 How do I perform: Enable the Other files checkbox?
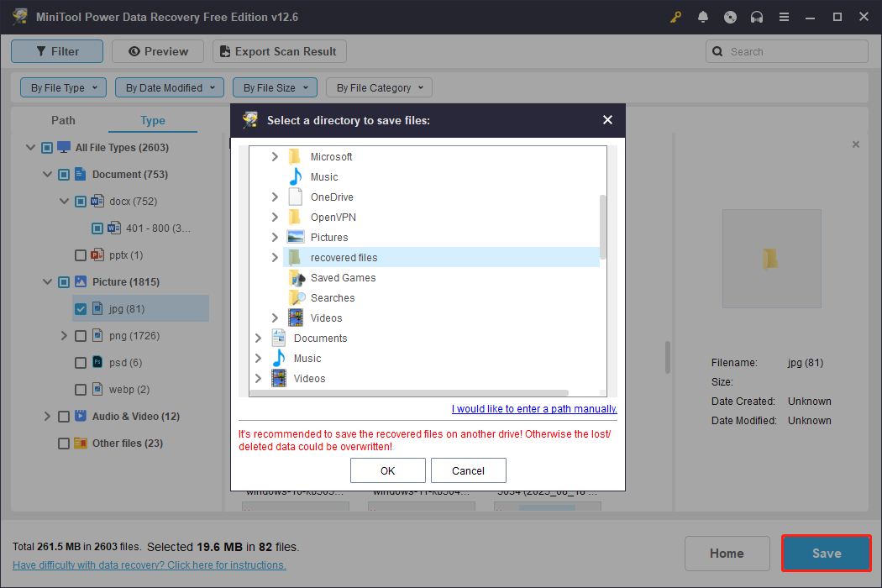coord(63,443)
